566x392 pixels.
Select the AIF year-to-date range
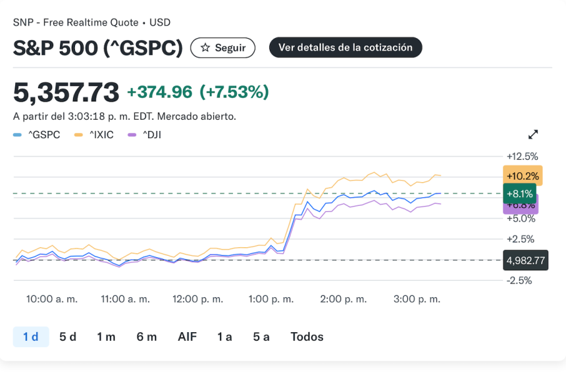[x=187, y=337]
